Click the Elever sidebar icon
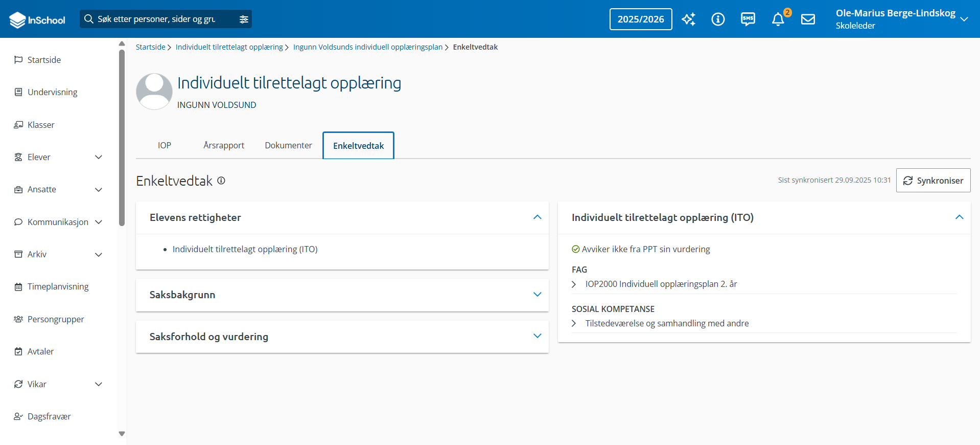The width and height of the screenshot is (980, 445). coord(18,157)
